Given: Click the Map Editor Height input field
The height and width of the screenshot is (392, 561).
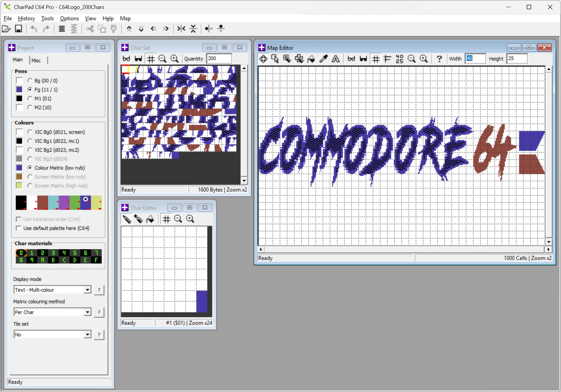Looking at the screenshot, I should coord(517,58).
